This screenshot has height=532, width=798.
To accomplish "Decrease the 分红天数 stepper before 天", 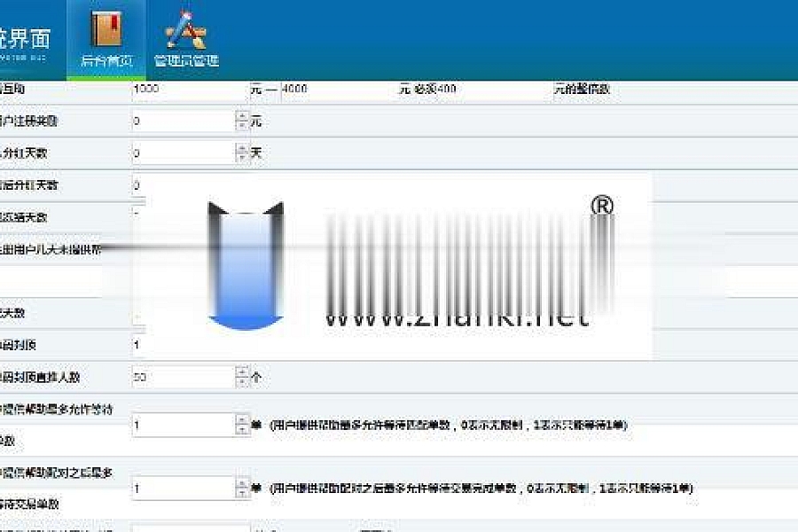I will (x=242, y=158).
